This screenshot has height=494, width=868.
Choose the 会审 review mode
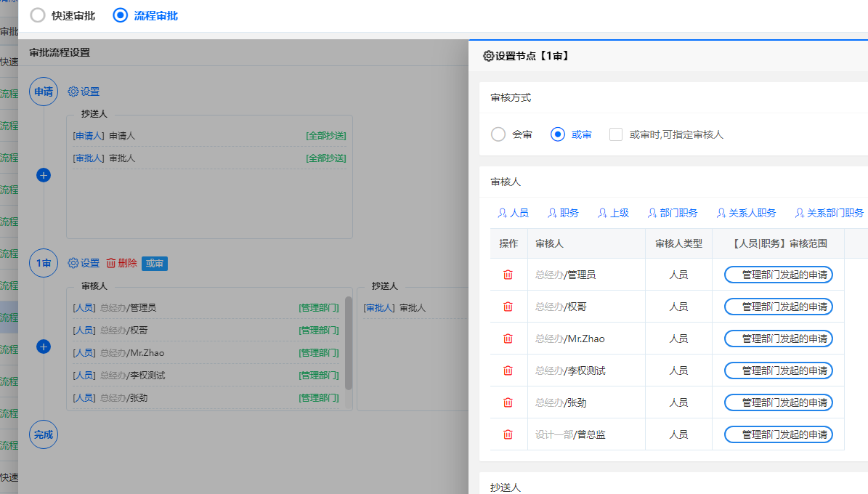498,134
